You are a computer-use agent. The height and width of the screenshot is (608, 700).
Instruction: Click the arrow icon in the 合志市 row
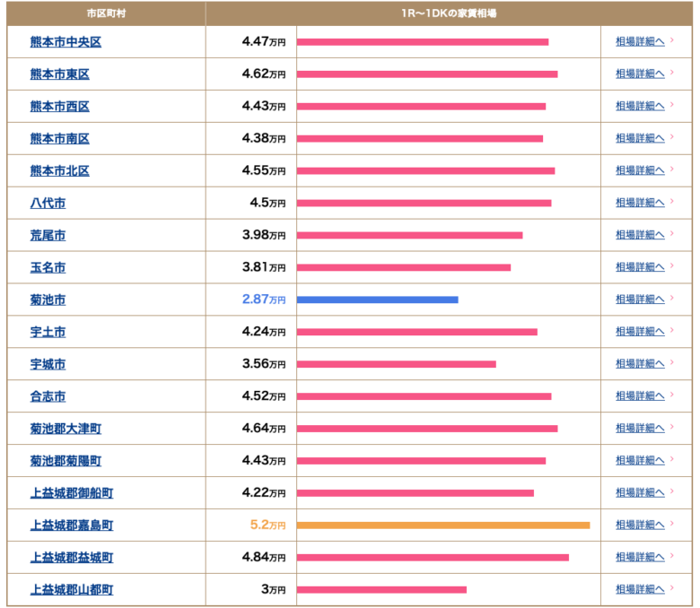pos(672,396)
